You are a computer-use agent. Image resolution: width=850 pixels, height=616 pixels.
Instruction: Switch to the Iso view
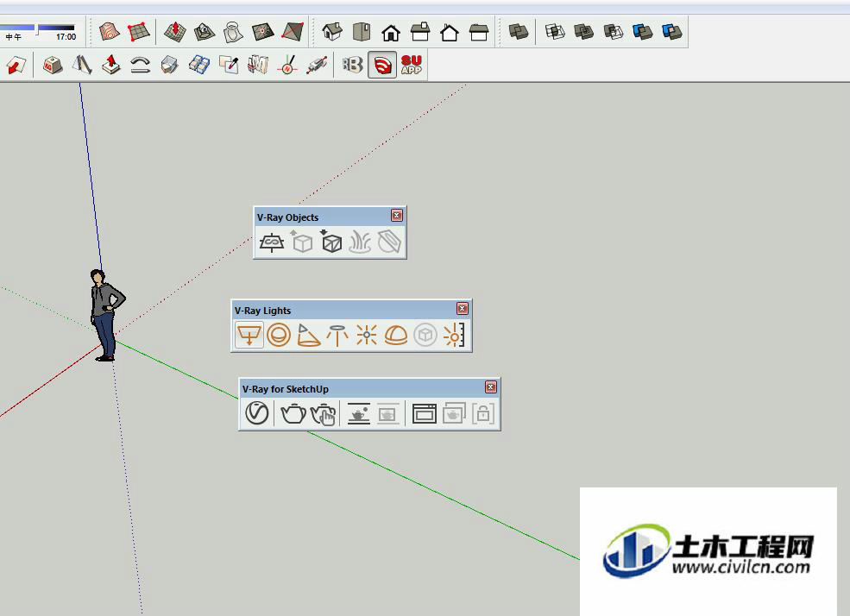[332, 32]
